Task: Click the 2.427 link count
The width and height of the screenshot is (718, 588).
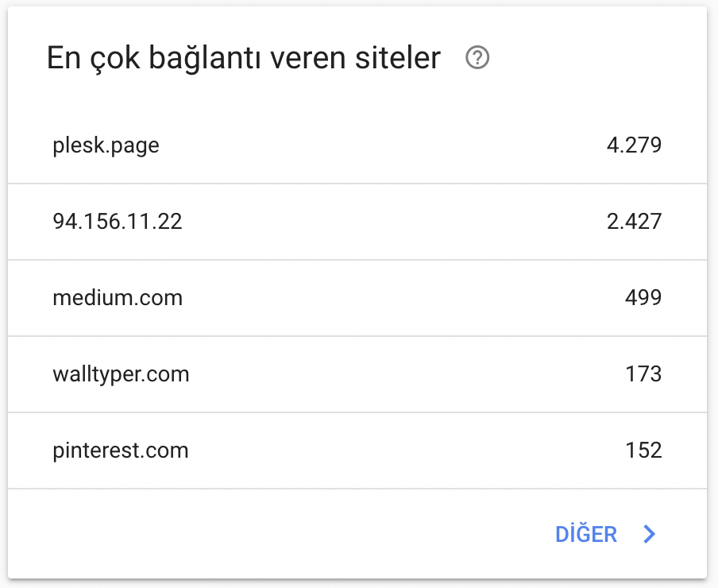Action: (x=634, y=222)
